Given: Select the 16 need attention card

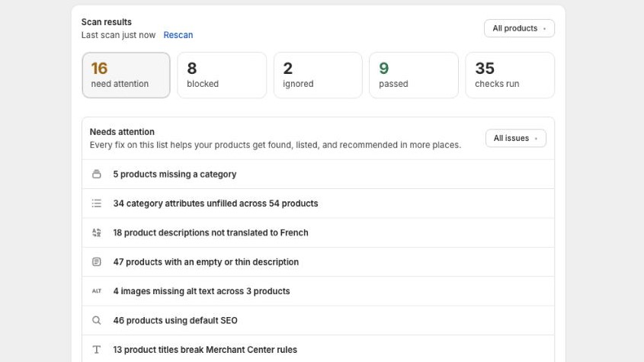Looking at the screenshot, I should coord(126,75).
